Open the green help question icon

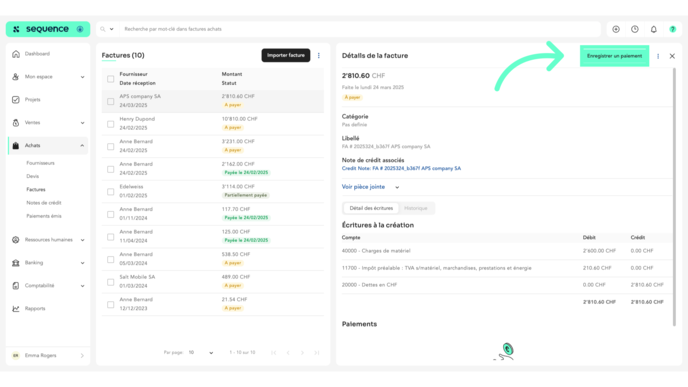pyautogui.click(x=673, y=29)
